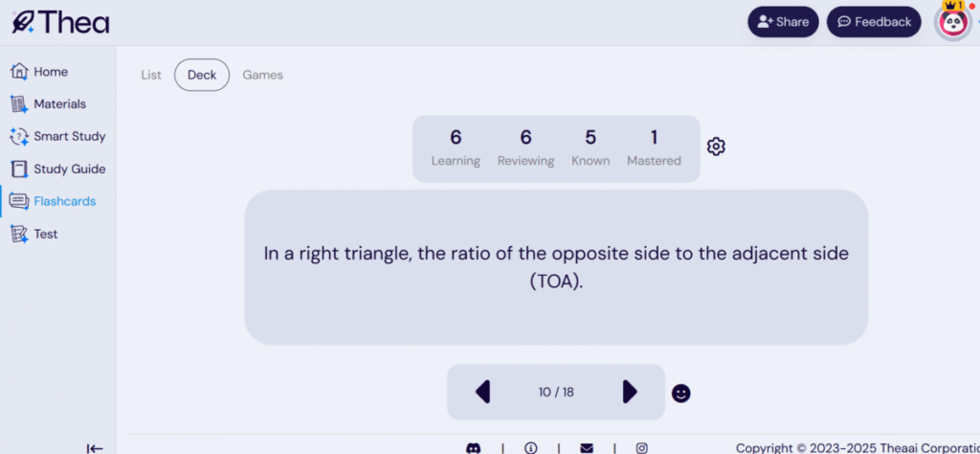Viewport: 980px width, 454px height.
Task: Open the Home sidebar item
Action: click(39, 71)
